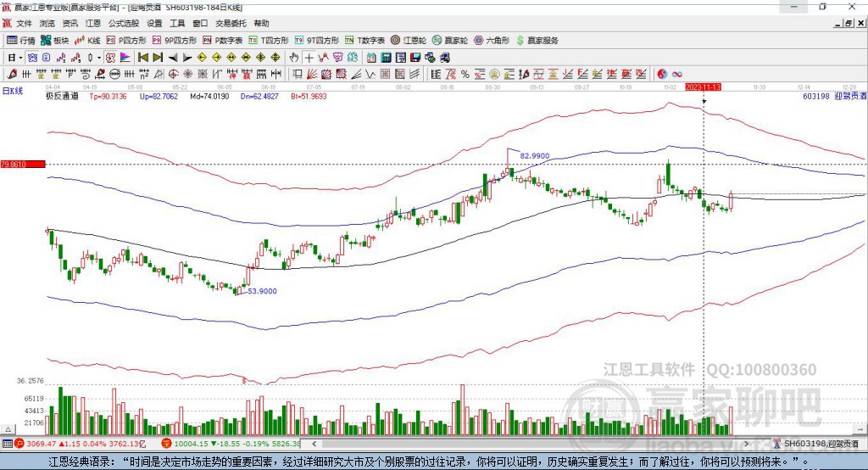
Task: Open the period dropdown next to 日
Action: [20, 58]
